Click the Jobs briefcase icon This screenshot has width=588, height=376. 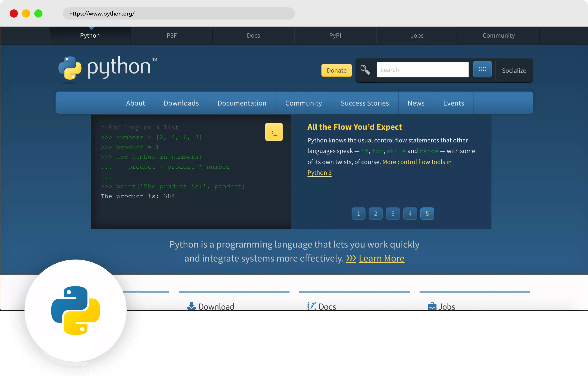click(432, 306)
